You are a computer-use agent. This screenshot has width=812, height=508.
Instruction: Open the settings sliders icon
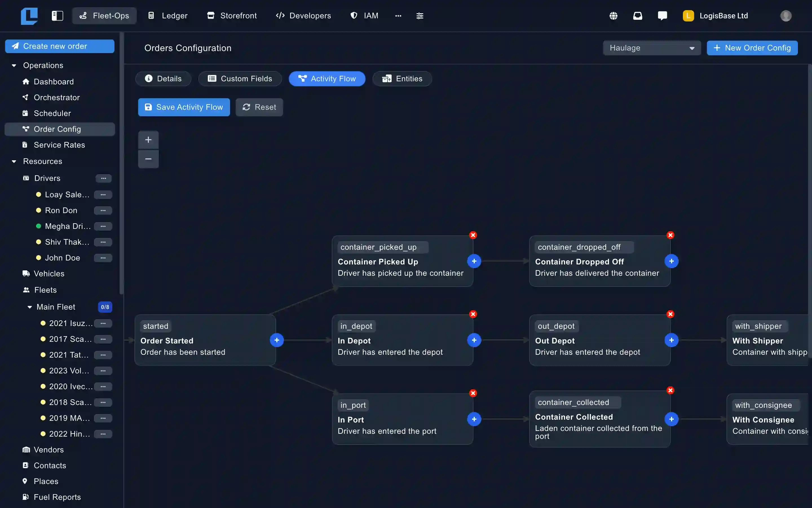point(420,16)
